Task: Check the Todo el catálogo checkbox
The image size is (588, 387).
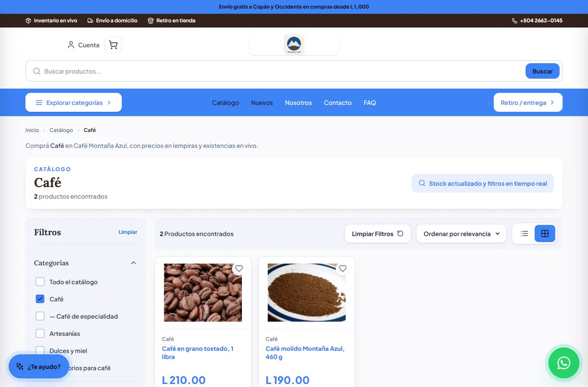Action: [x=40, y=282]
